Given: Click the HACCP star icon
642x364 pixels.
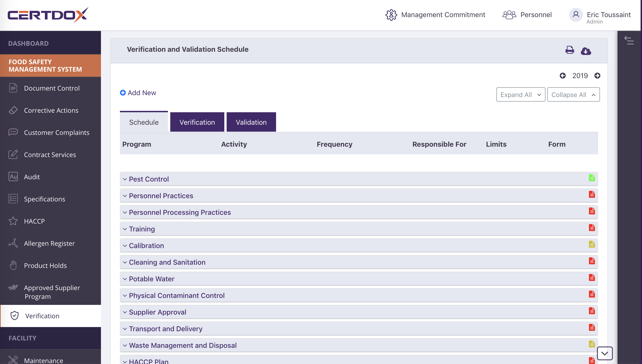Looking at the screenshot, I should [13, 221].
